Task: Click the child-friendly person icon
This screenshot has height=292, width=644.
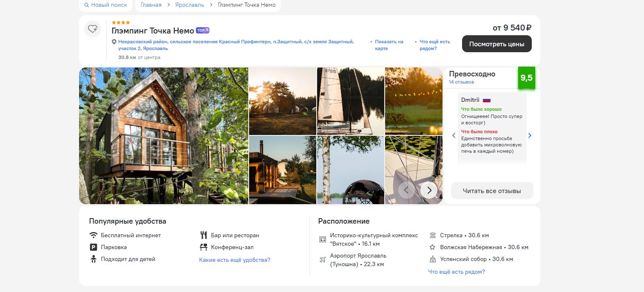Action: [x=94, y=259]
